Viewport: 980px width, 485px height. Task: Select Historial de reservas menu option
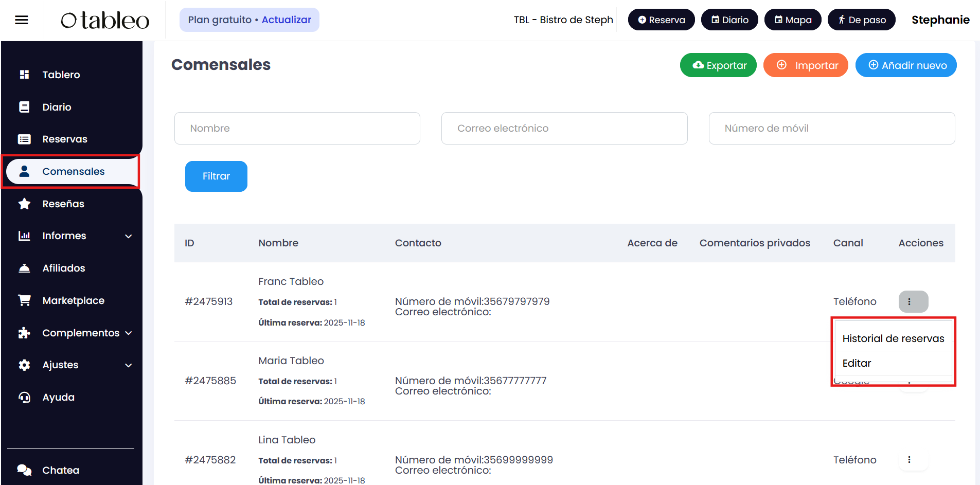[893, 338]
